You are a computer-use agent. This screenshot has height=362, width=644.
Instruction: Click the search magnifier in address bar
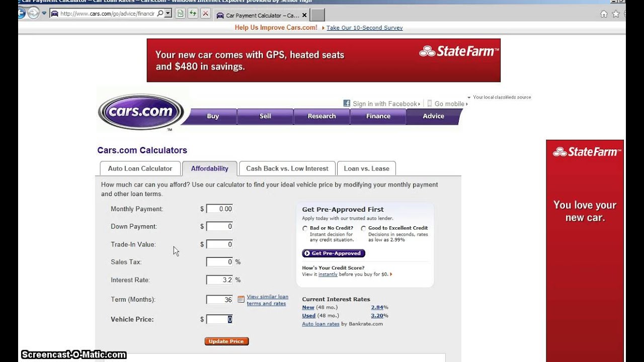pyautogui.click(x=160, y=14)
